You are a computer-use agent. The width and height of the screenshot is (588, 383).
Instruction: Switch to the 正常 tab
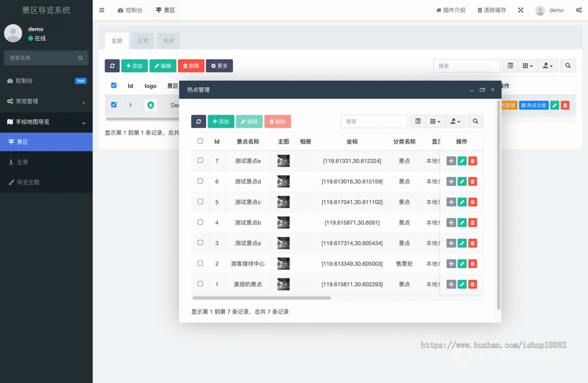143,41
